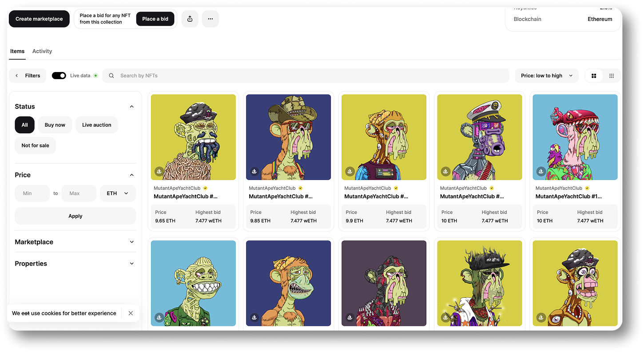Click the share collection icon
644x352 pixels.
[x=190, y=19]
